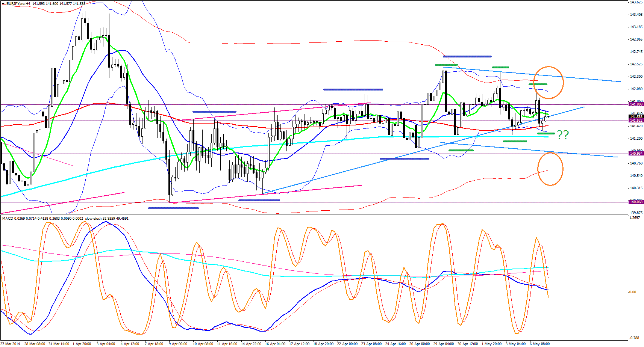Click the small triangle icon before EURJPYpro title
This screenshot has height=347, width=644.
3,4
